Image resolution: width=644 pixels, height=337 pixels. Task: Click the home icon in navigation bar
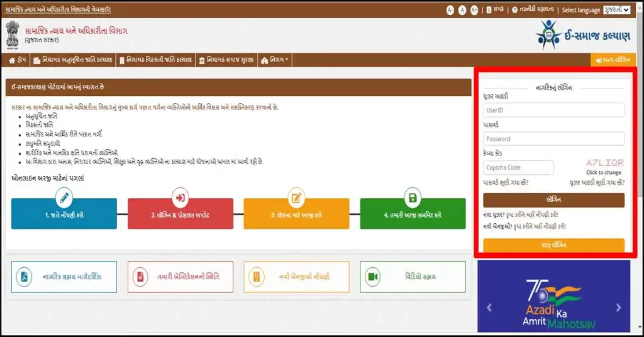pos(12,60)
